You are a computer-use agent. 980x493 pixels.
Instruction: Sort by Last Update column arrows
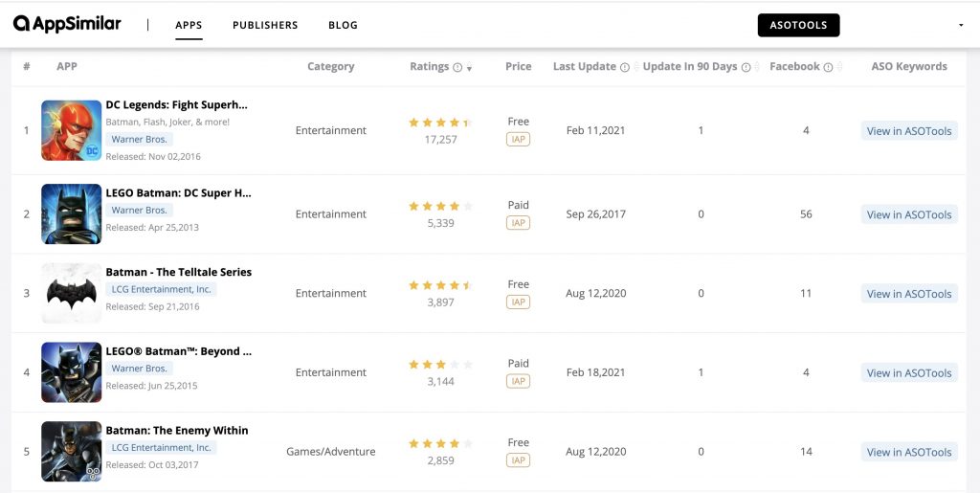point(636,67)
